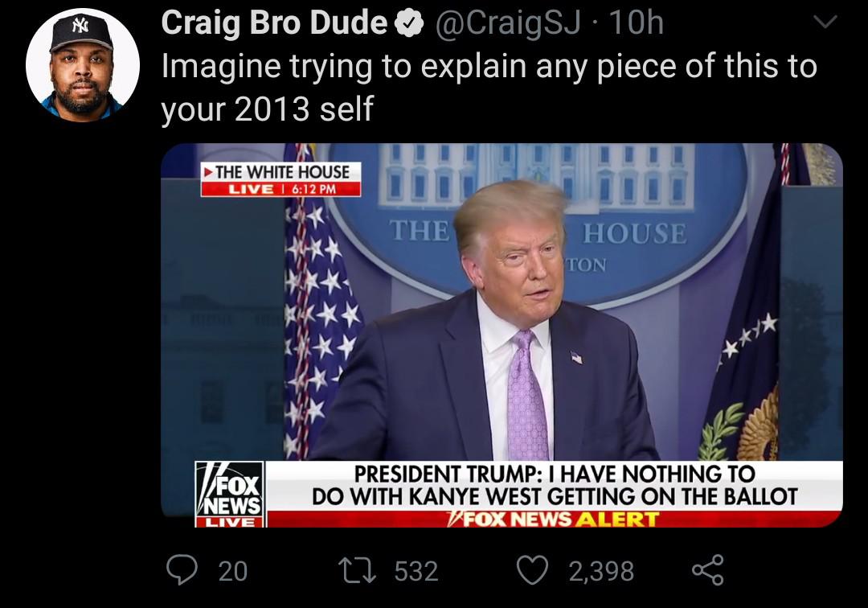Click the President Trump headline caption
This screenshot has height=608, width=868.
554,485
